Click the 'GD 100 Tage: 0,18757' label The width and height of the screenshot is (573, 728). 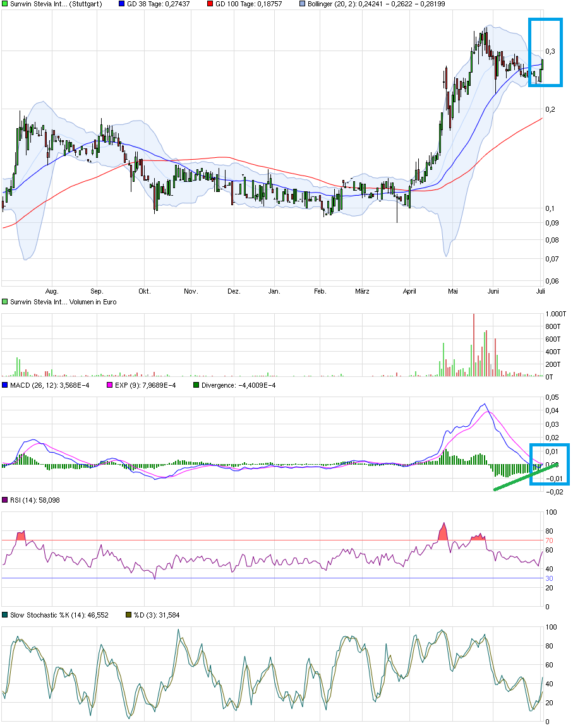249,4
